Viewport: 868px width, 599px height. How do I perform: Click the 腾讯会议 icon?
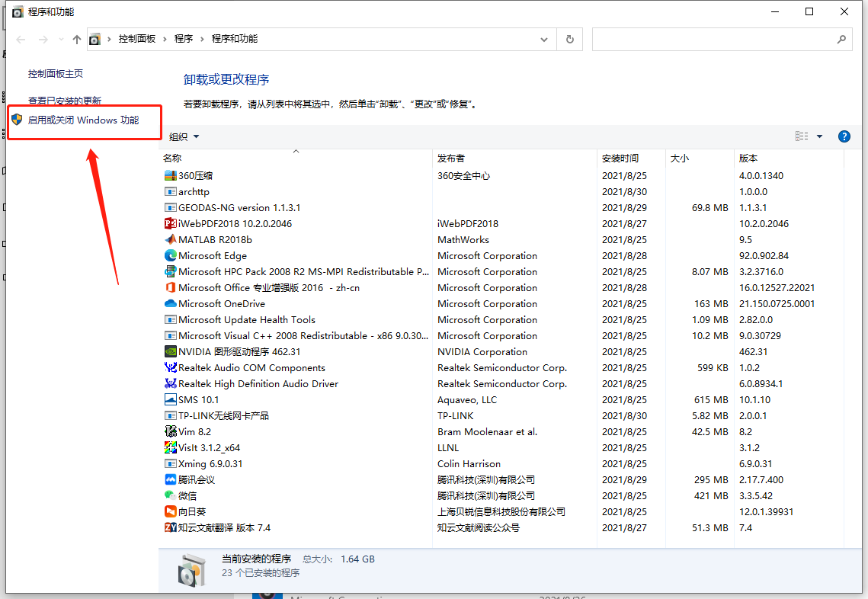[x=171, y=480]
